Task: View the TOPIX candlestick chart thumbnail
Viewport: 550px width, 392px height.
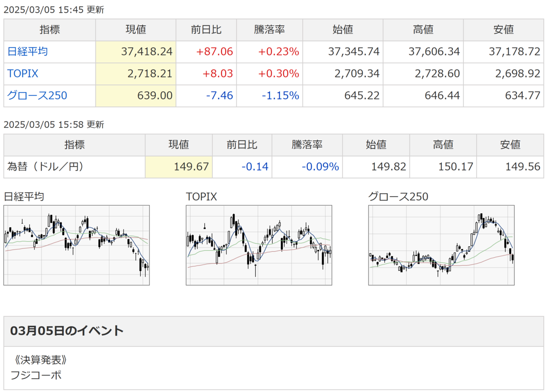Action: pos(259,245)
